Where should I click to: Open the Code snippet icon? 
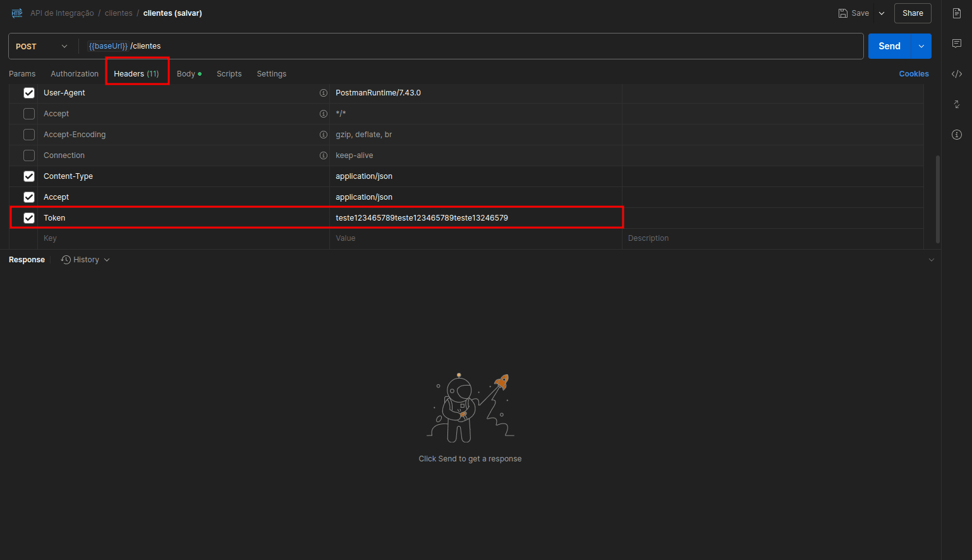(x=957, y=74)
